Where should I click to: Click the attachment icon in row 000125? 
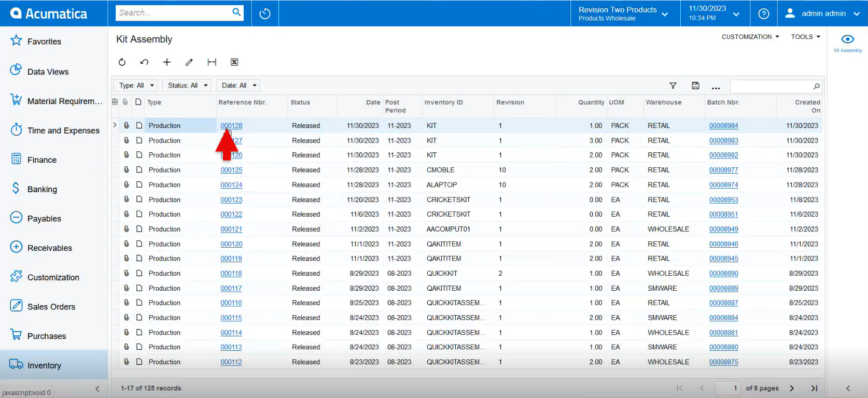pos(127,169)
